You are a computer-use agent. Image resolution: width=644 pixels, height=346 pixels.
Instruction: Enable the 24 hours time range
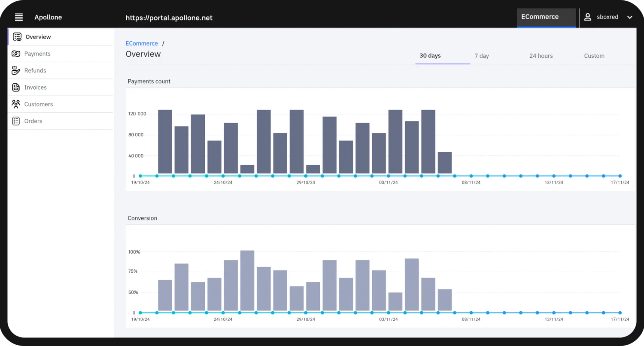[x=541, y=56]
